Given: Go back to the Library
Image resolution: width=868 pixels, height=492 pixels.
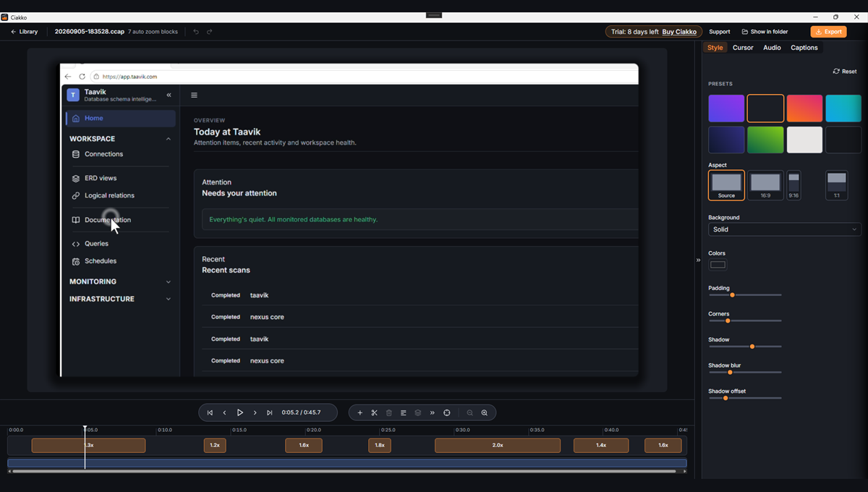Looking at the screenshot, I should point(24,32).
